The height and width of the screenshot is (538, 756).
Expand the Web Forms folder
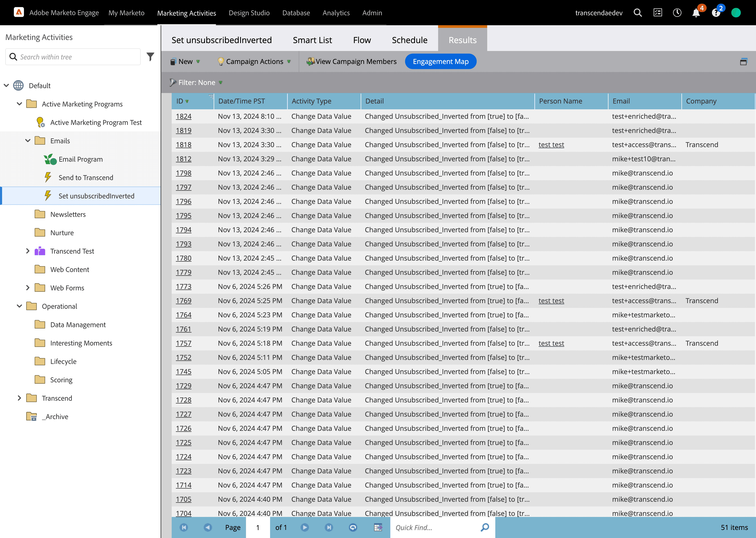click(x=28, y=288)
